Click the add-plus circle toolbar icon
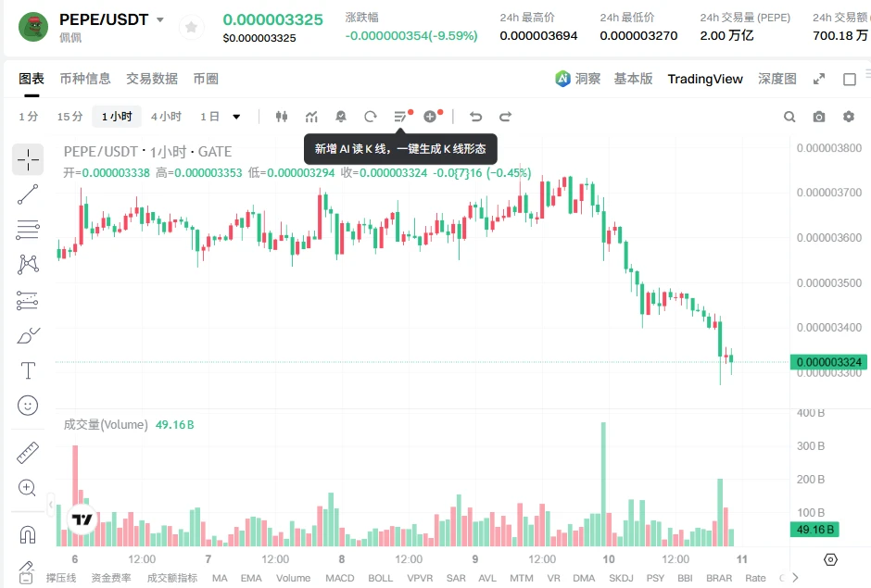 point(430,117)
